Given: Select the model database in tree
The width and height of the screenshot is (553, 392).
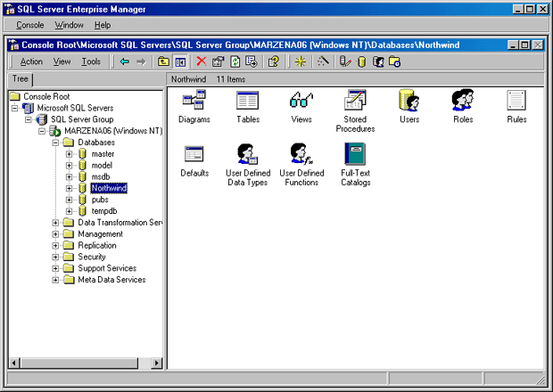Looking at the screenshot, I should point(102,166).
